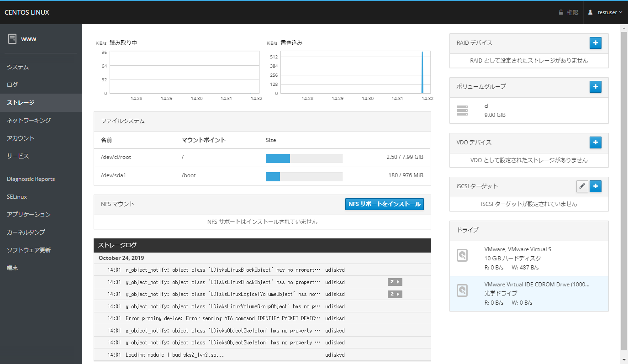Toggle the 権限 lock indicator
Image resolution: width=628 pixels, height=364 pixels.
click(x=568, y=12)
